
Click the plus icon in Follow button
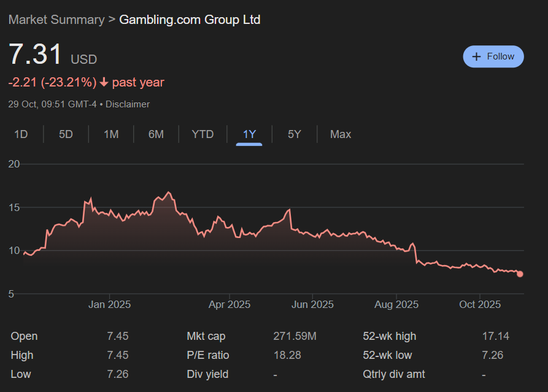pos(476,56)
